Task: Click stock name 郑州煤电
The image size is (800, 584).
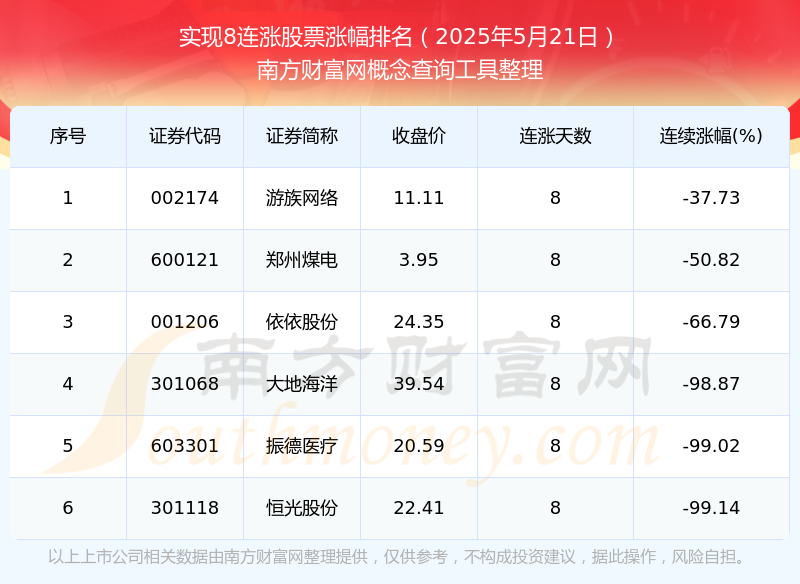Action: pyautogui.click(x=302, y=260)
